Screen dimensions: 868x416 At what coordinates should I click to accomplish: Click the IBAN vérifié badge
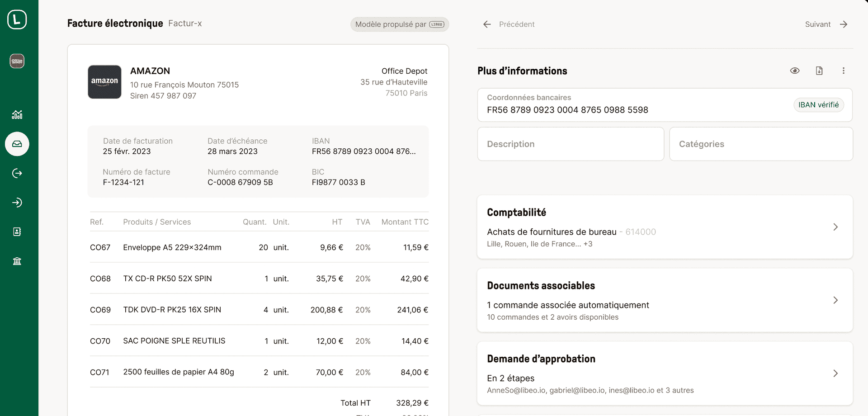[818, 105]
